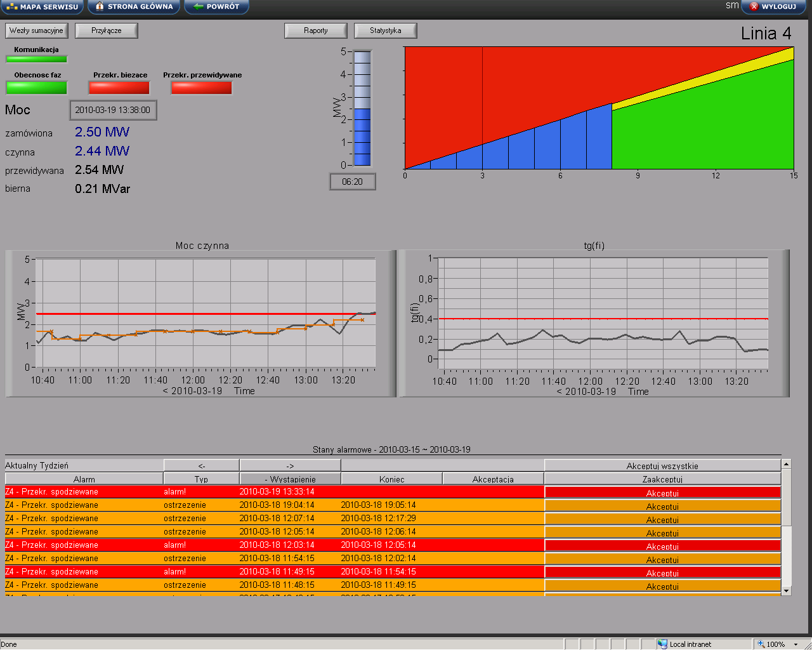Image resolution: width=812 pixels, height=650 pixels.
Task: Sort by Wystapienie column header
Action: (290, 479)
